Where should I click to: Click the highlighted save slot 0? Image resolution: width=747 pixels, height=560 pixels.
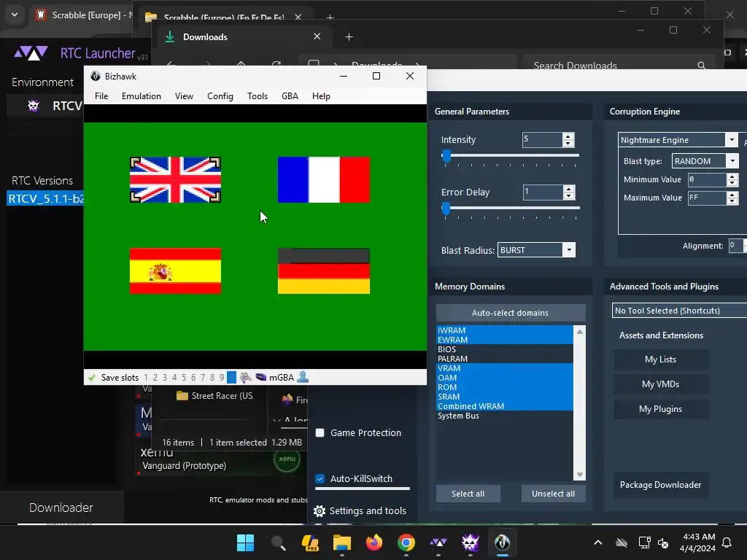click(231, 378)
